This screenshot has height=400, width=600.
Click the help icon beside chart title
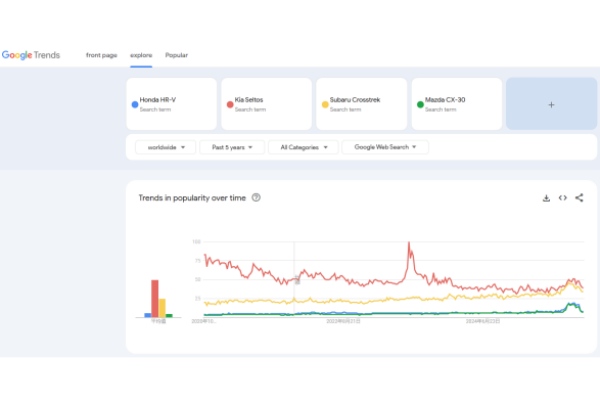[256, 198]
